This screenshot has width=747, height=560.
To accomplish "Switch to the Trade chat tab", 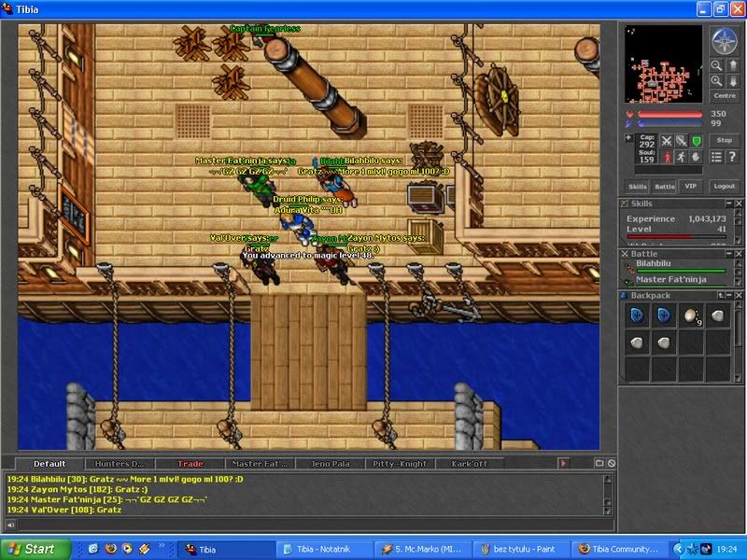I will tap(190, 464).
